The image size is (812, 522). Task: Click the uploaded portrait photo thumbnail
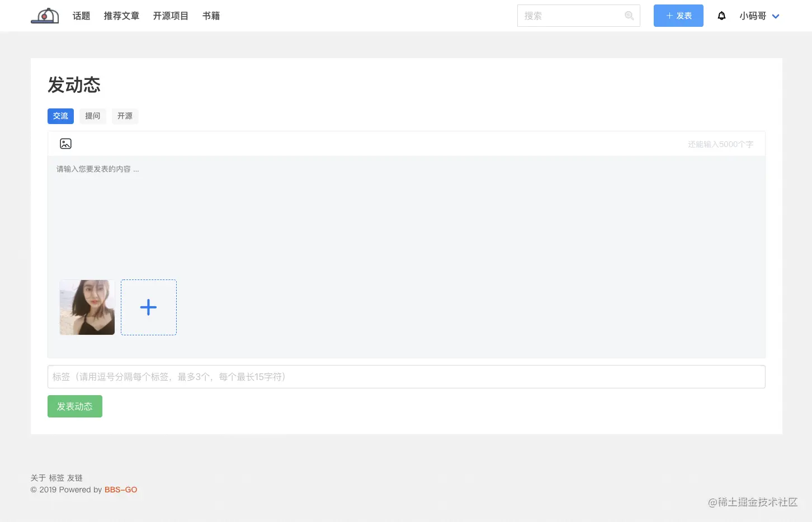(87, 307)
